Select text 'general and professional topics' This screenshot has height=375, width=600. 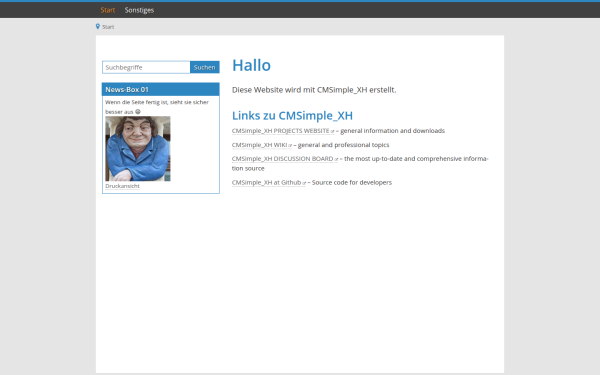(344, 145)
